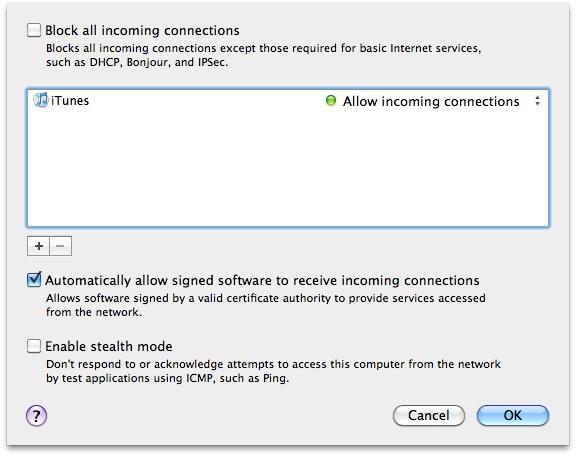The width and height of the screenshot is (576, 456).
Task: Open the Allow incoming connections dropdown
Action: click(x=431, y=101)
